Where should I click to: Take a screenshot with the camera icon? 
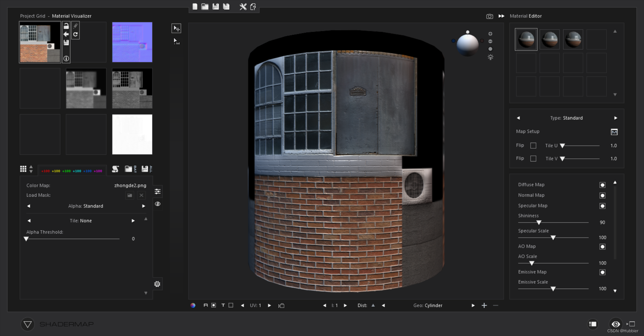490,16
